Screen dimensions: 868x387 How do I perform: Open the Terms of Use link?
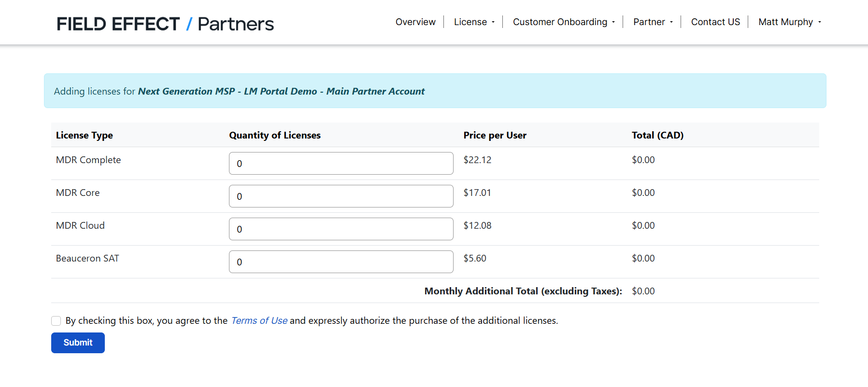coord(259,320)
